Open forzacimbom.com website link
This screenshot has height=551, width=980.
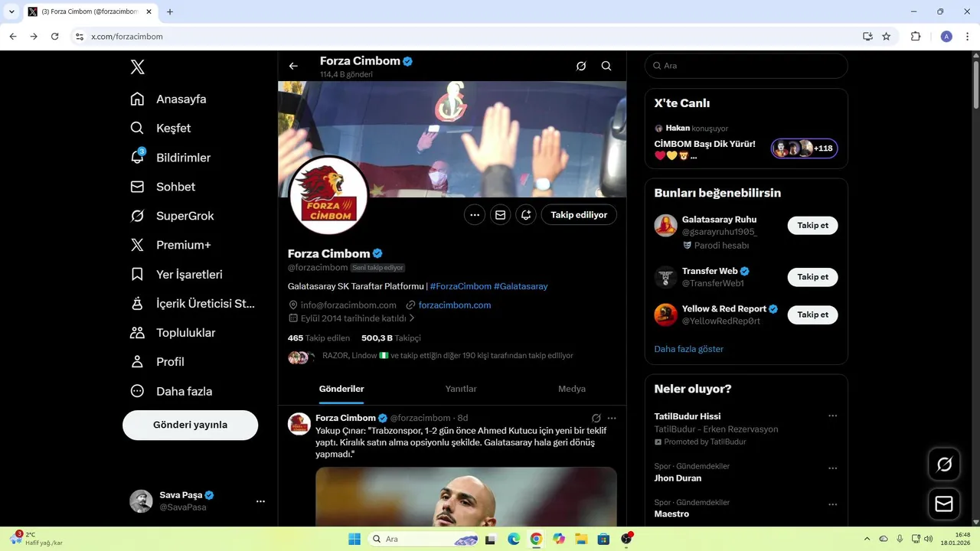click(455, 305)
